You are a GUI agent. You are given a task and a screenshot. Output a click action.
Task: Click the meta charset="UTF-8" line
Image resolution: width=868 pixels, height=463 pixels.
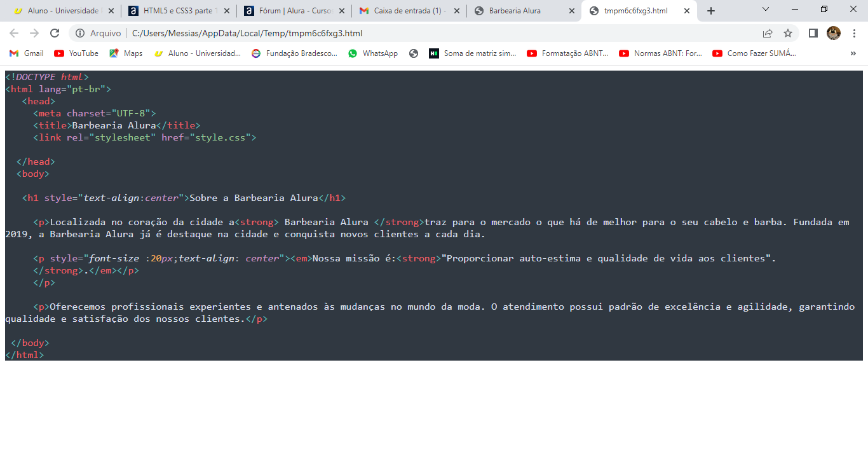(95, 113)
